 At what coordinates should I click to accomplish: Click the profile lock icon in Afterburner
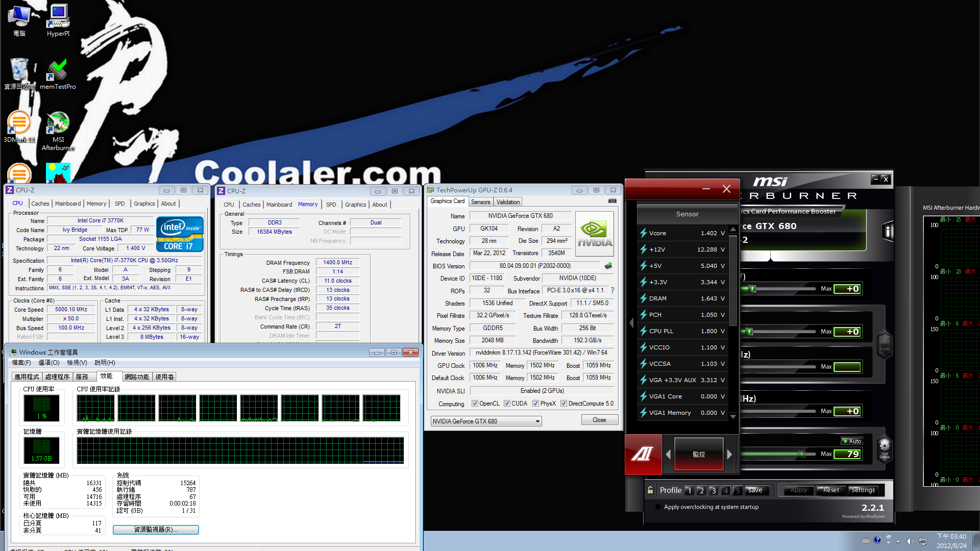click(650, 490)
